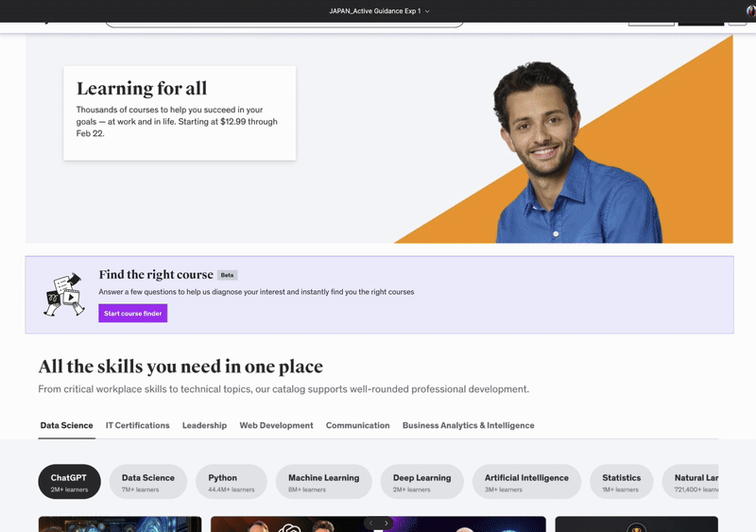The width and height of the screenshot is (756, 532).
Task: Switch to the IT Certifications tab
Action: (137, 425)
